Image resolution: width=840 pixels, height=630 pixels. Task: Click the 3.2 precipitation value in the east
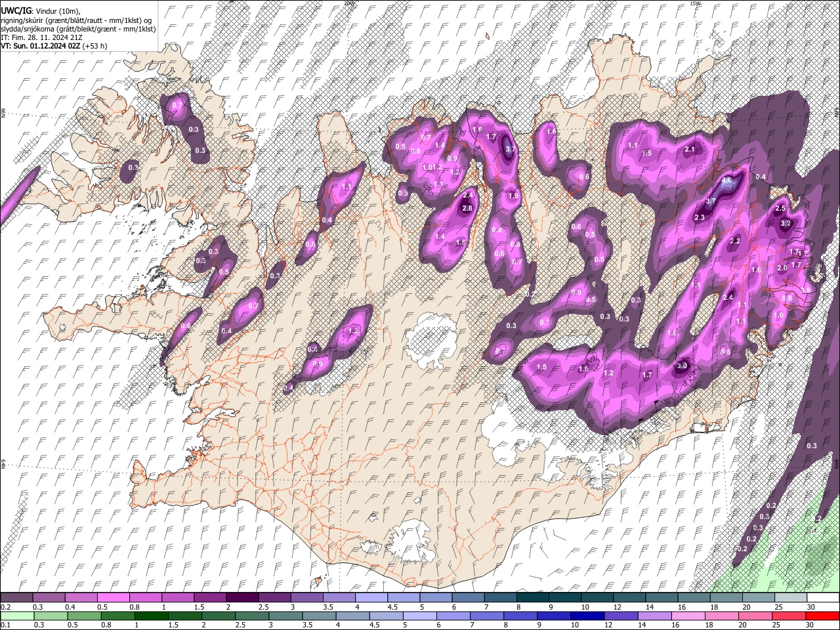pos(786,223)
